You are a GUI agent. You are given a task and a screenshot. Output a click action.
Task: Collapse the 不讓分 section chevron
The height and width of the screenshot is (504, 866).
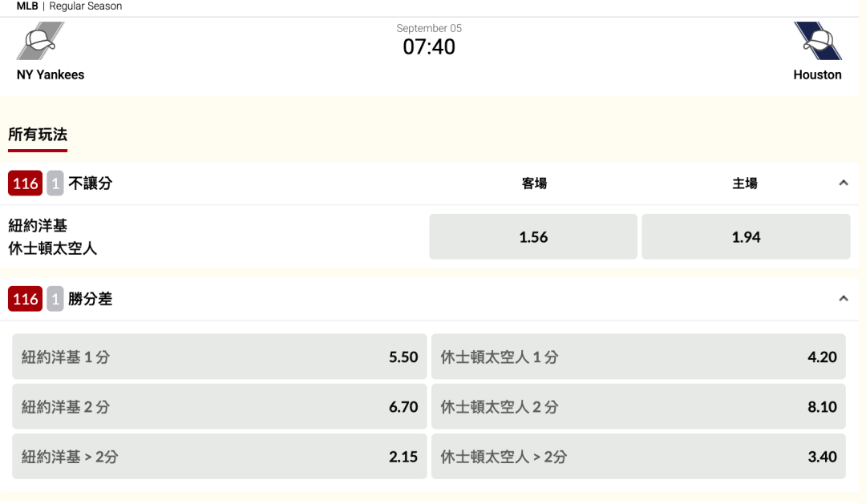844,183
